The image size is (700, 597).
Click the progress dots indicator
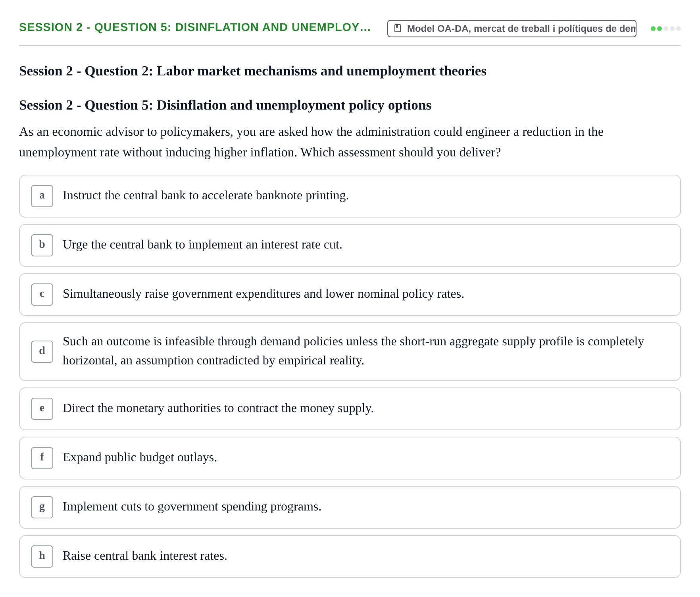(665, 29)
